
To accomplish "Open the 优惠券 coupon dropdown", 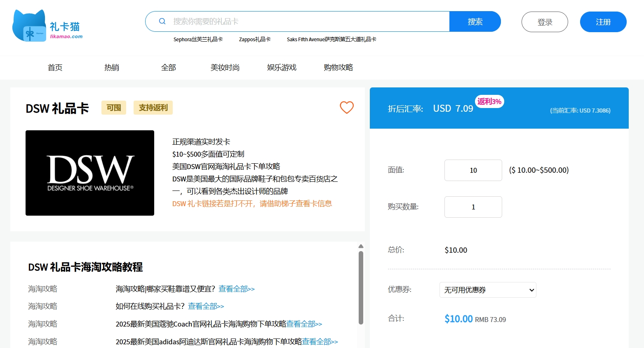I will coord(488,290).
